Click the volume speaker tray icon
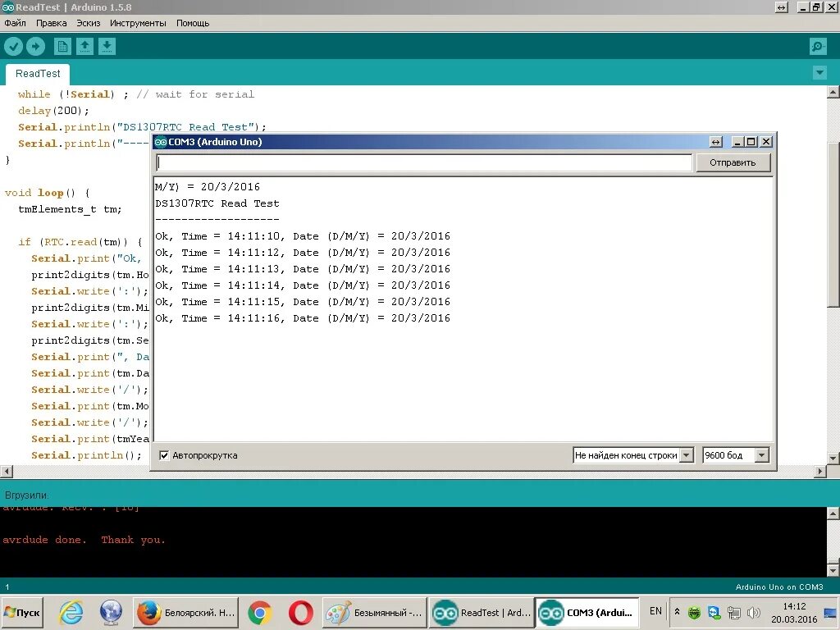 [753, 612]
